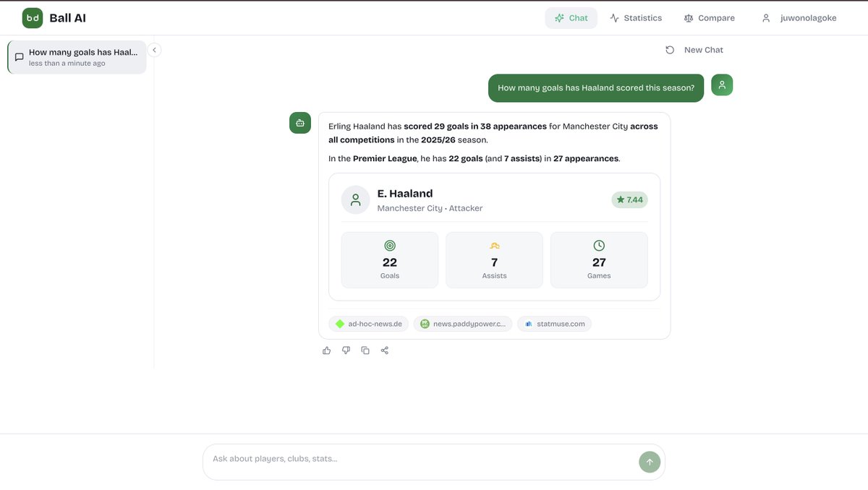The width and height of the screenshot is (868, 490).
Task: Copy the response to clipboard
Action: [x=365, y=351]
